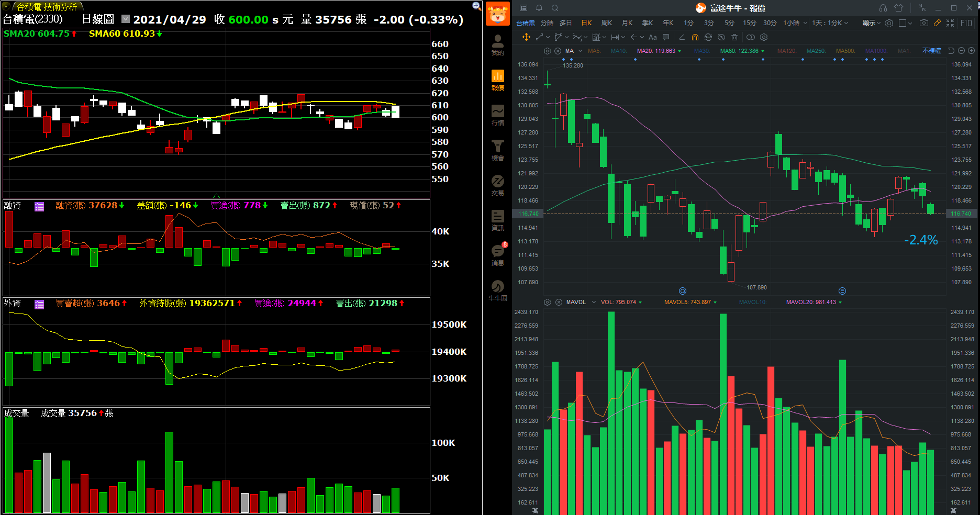Image resolution: width=980 pixels, height=515 pixels.
Task: Select the measurement range tool
Action: (615, 37)
